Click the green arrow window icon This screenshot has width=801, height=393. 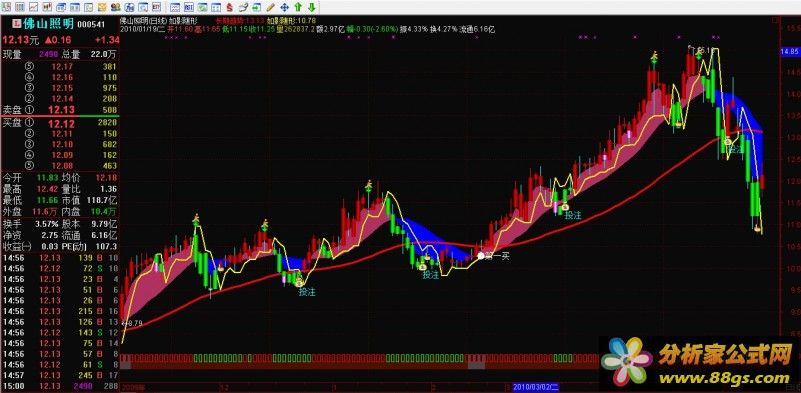click(x=256, y=7)
